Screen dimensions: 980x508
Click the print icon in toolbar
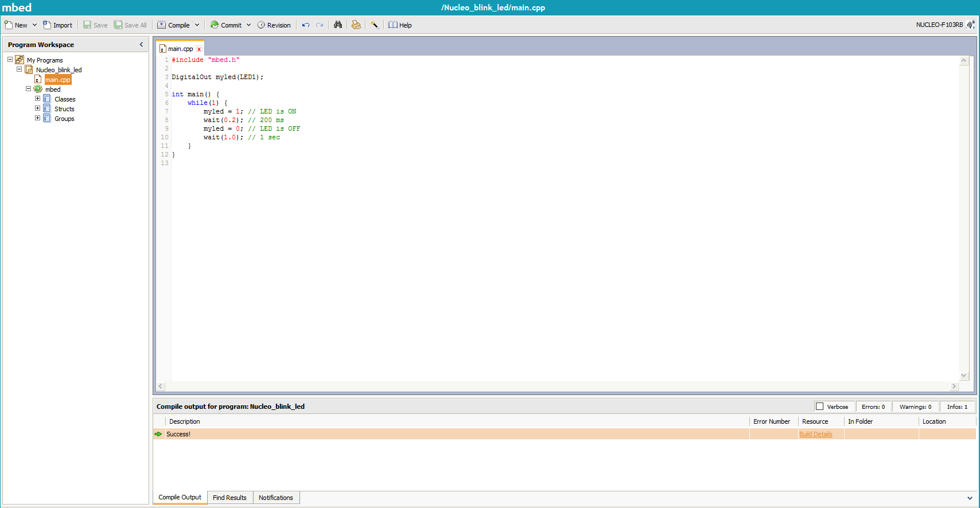pyautogui.click(x=356, y=25)
